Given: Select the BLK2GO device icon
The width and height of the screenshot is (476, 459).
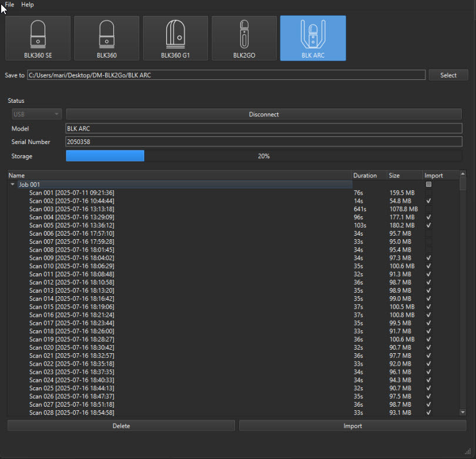Looking at the screenshot, I should click(x=244, y=38).
